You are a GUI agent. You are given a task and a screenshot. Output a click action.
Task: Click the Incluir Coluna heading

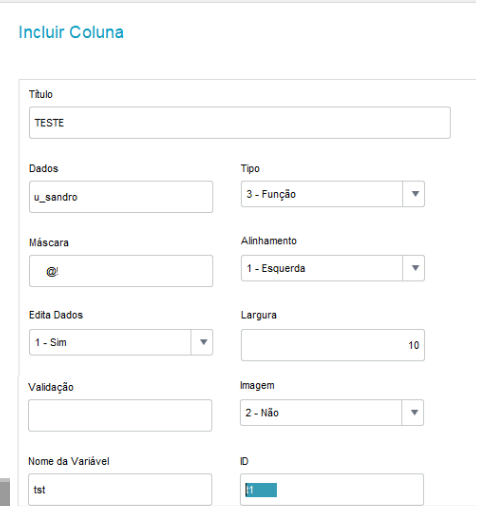71,32
